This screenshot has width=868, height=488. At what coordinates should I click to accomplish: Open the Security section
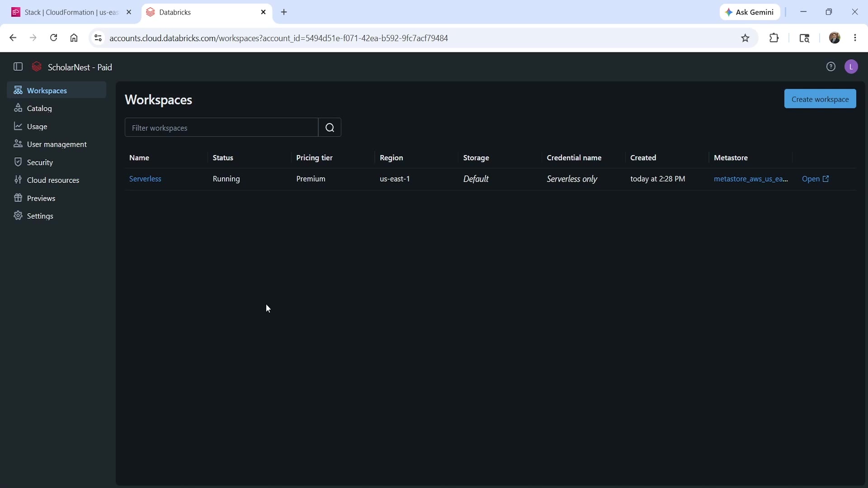pos(57,162)
